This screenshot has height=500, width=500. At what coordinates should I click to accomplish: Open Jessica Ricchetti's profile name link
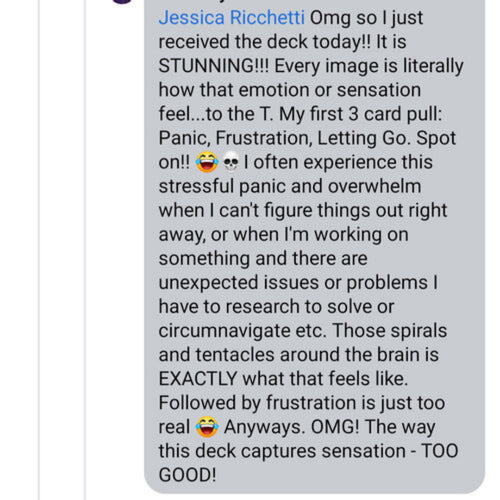[231, 18]
